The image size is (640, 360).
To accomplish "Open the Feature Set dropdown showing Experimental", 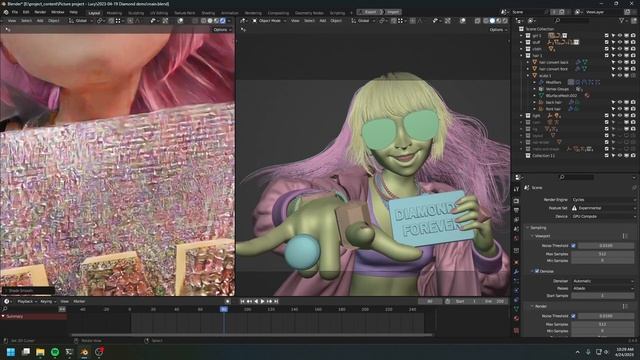I will [x=603, y=208].
